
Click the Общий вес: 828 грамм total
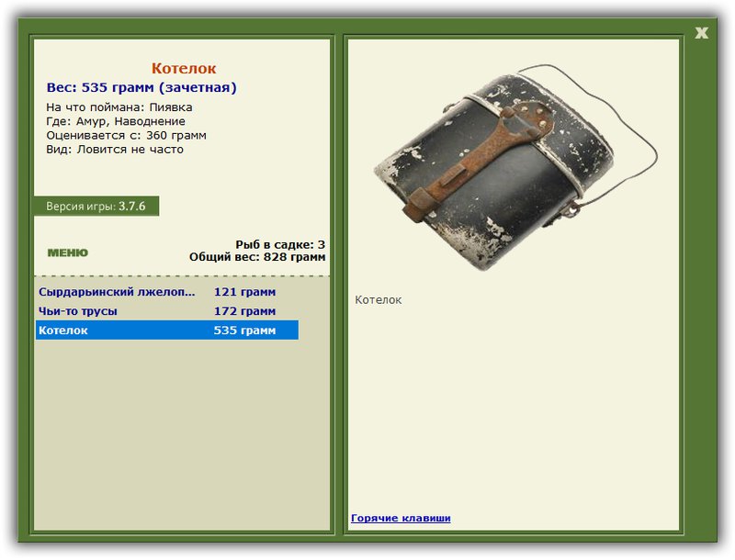pyautogui.click(x=257, y=256)
